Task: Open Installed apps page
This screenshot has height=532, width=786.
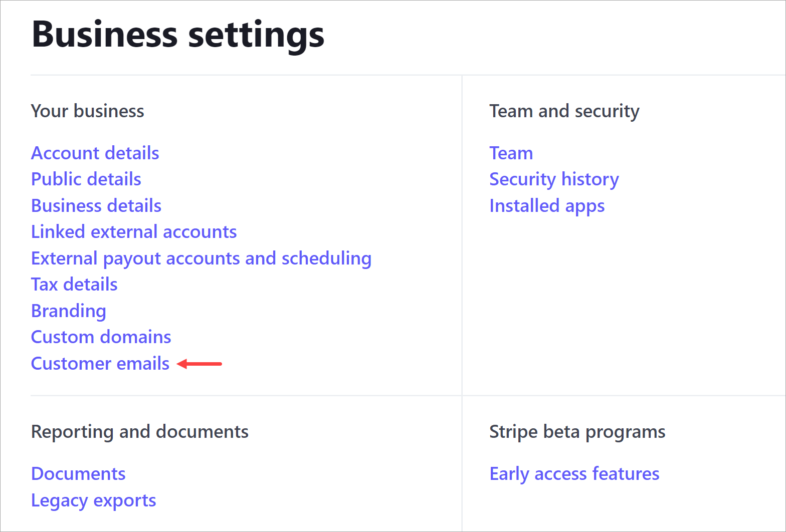Action: 547,206
